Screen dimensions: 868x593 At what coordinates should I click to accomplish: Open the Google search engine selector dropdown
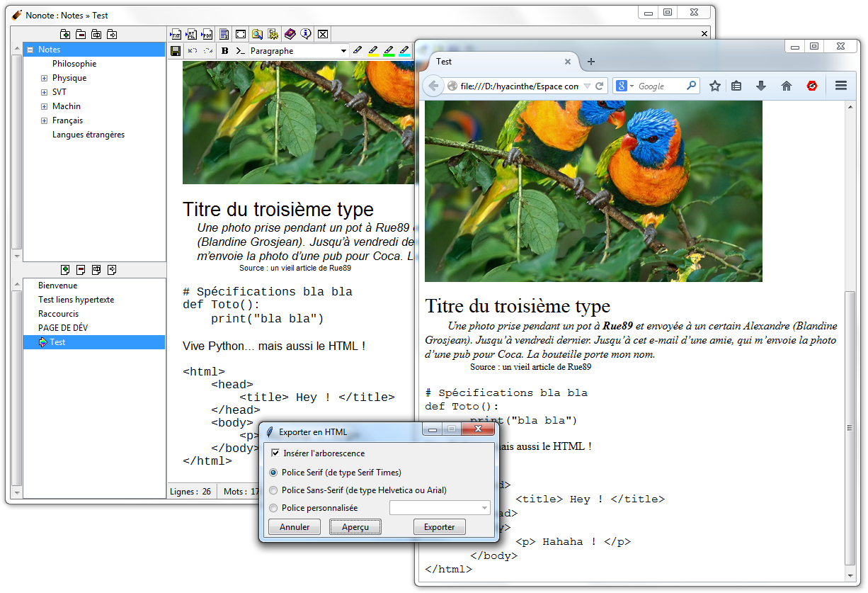pos(624,86)
